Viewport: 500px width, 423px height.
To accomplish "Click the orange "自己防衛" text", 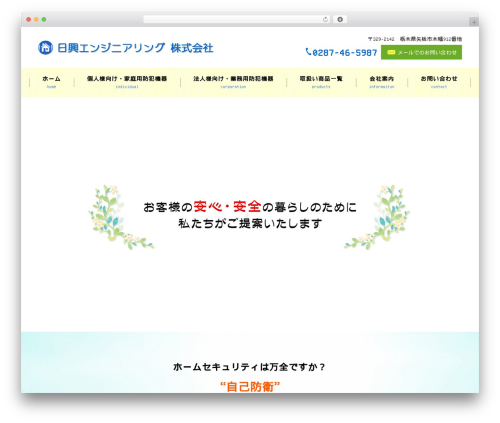I will [250, 387].
